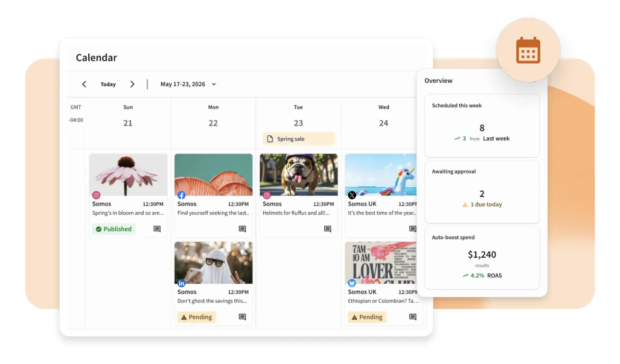620x364 pixels.
Task: Open the pink flower post thumbnail
Action: (x=128, y=175)
